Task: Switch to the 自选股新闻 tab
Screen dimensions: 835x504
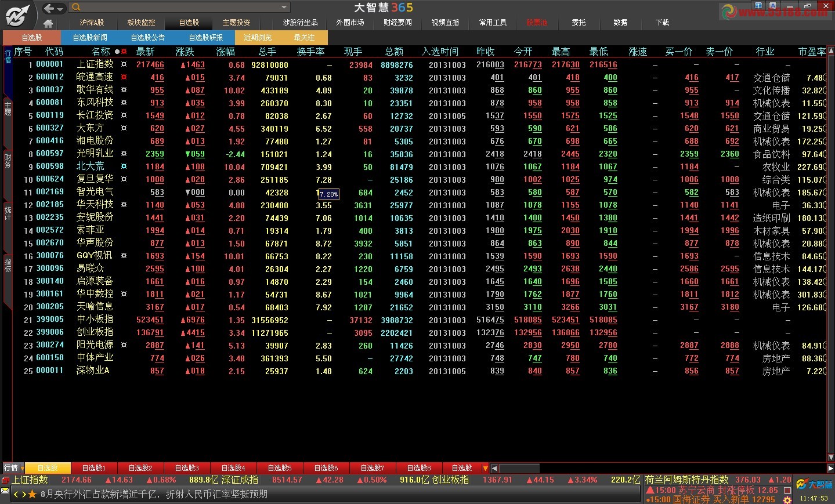Action: coord(90,38)
